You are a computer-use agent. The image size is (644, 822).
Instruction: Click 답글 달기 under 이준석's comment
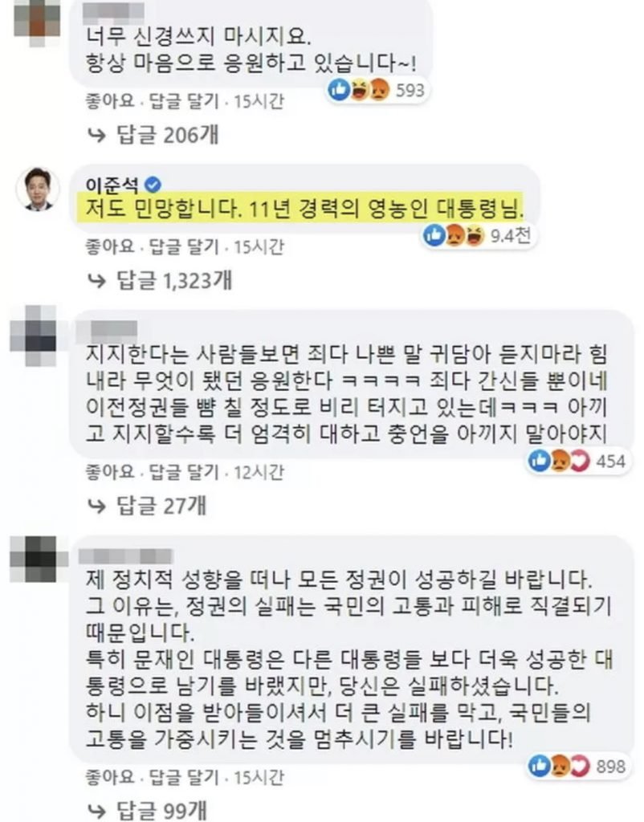(184, 246)
